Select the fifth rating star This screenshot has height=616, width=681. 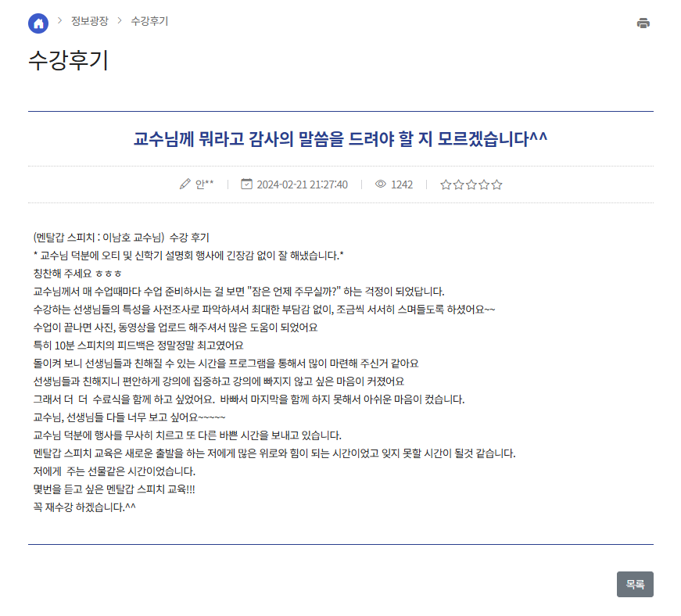(496, 184)
